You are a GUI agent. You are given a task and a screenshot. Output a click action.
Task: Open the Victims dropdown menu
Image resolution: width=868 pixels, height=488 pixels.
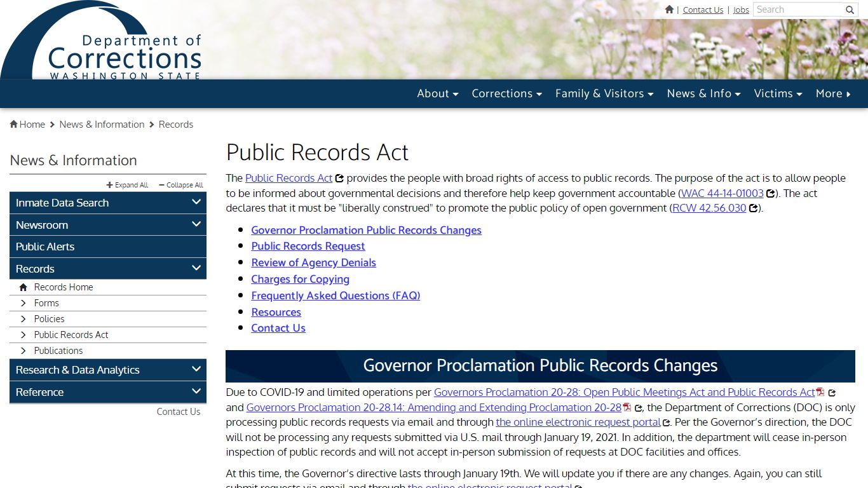tap(778, 93)
